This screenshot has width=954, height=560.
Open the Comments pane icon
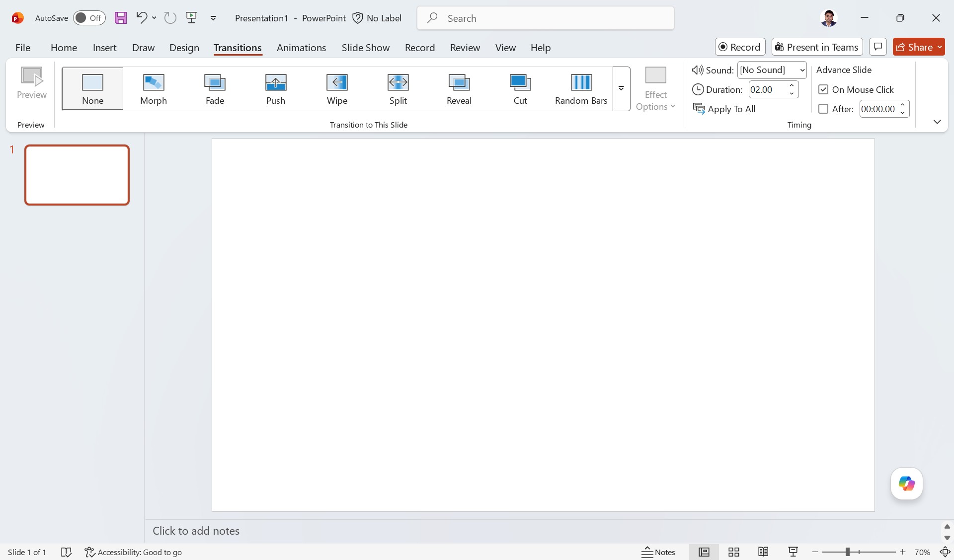click(878, 47)
